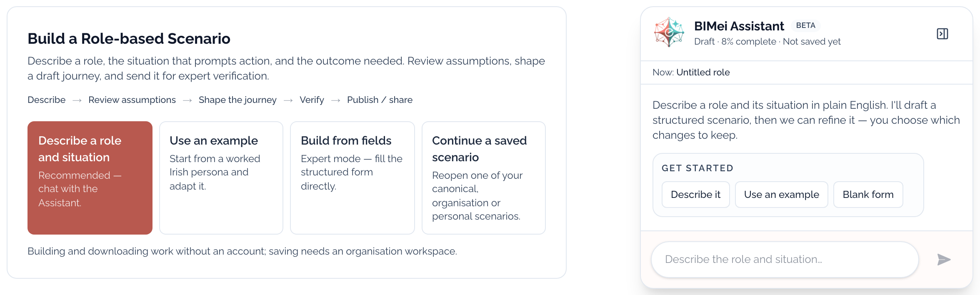The width and height of the screenshot is (980, 295).
Task: Click Use an example in Get Started
Action: point(781,195)
